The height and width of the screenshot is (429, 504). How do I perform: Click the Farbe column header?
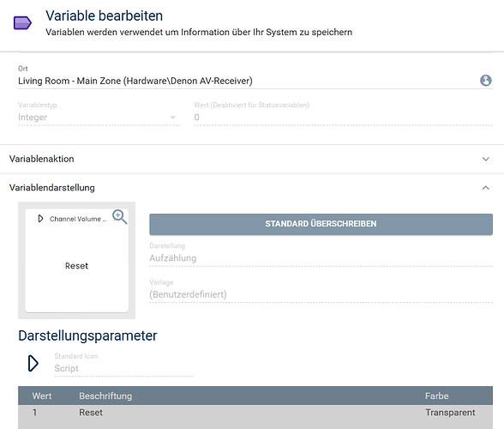coord(436,396)
